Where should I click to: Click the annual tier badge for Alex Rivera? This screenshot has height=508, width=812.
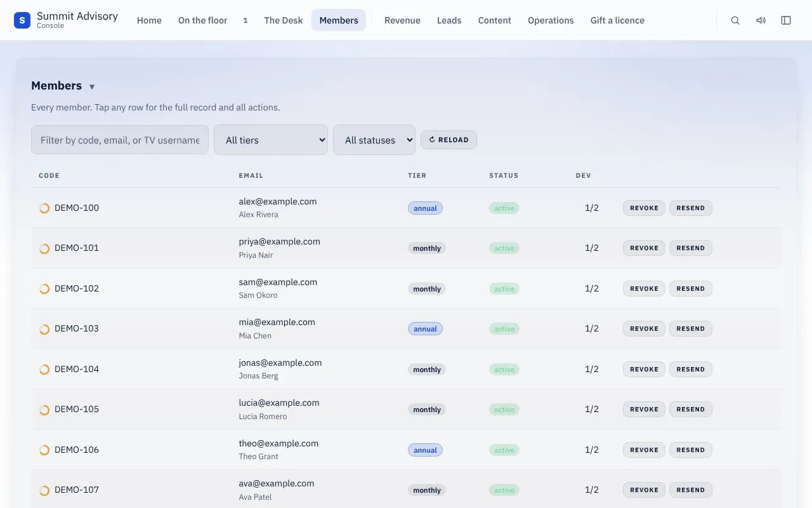(425, 208)
